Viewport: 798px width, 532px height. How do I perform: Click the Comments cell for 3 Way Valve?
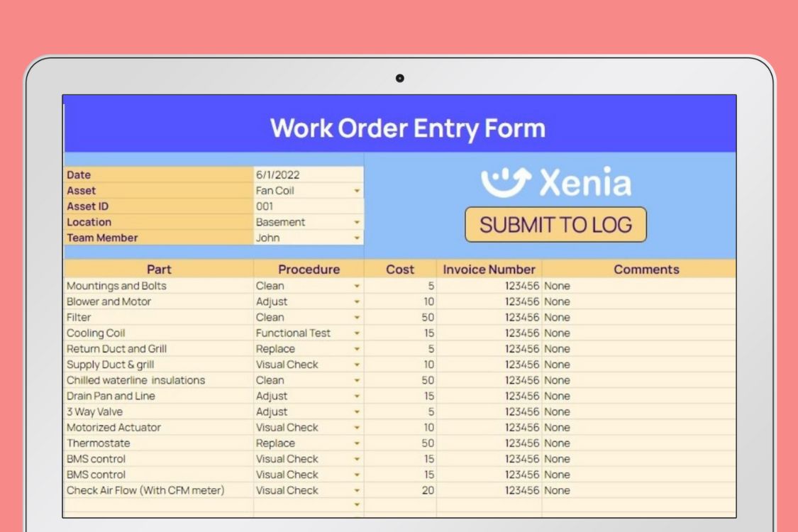point(638,411)
